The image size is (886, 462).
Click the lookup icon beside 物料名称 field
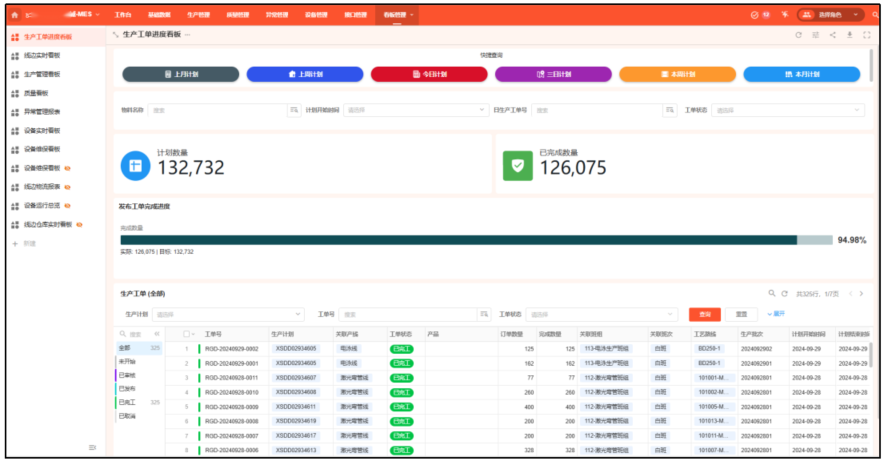tap(294, 110)
